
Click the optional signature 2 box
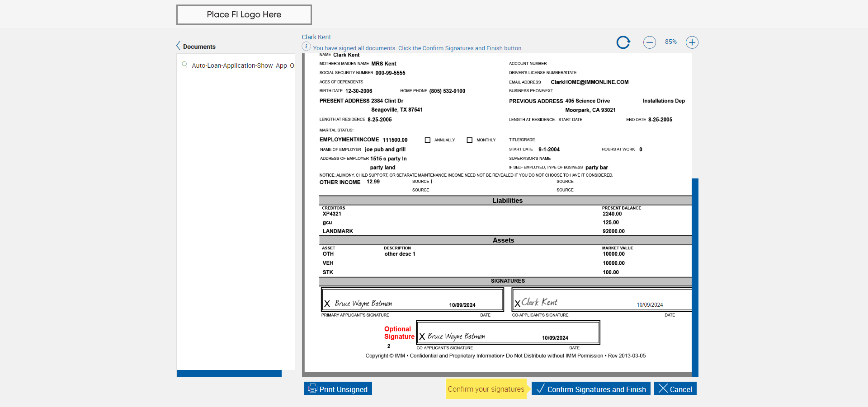click(508, 333)
